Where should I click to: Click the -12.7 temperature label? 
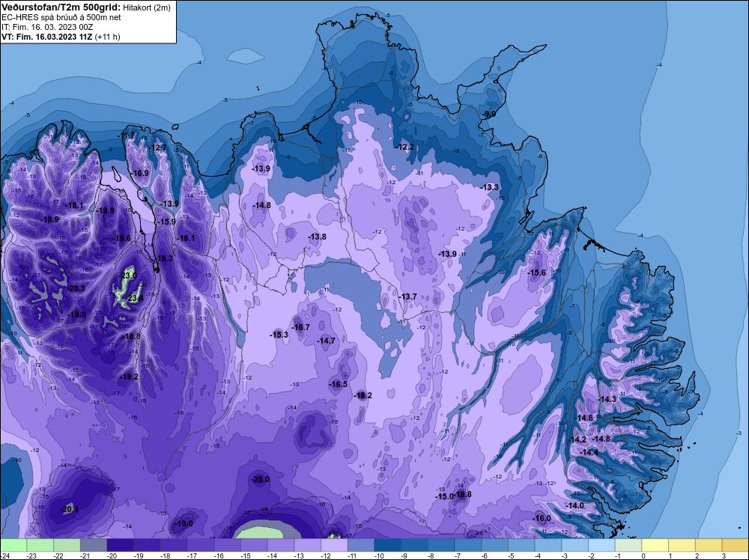pos(157,147)
